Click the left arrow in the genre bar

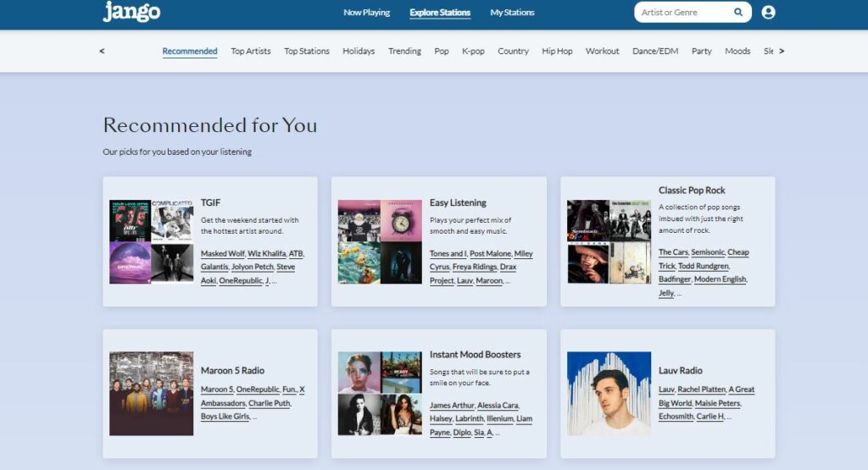(102, 51)
